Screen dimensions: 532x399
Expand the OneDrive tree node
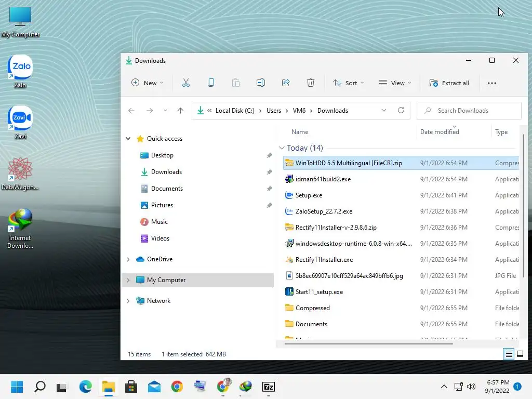(128, 259)
